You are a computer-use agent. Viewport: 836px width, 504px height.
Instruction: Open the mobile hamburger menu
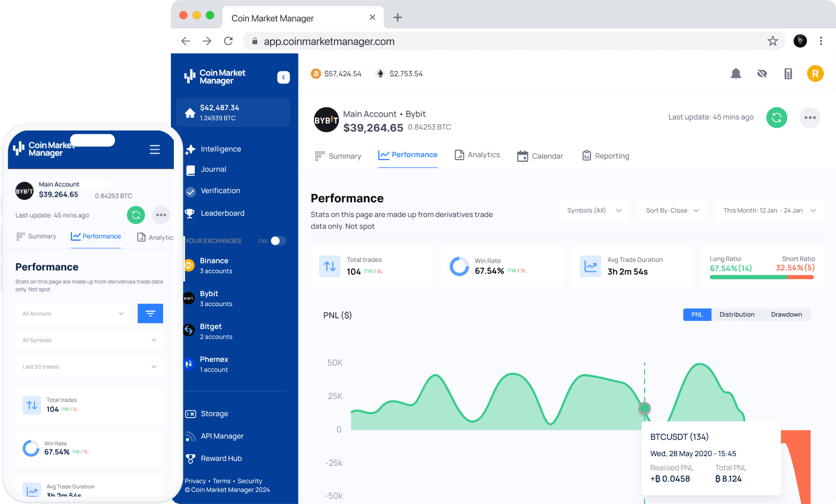(155, 149)
